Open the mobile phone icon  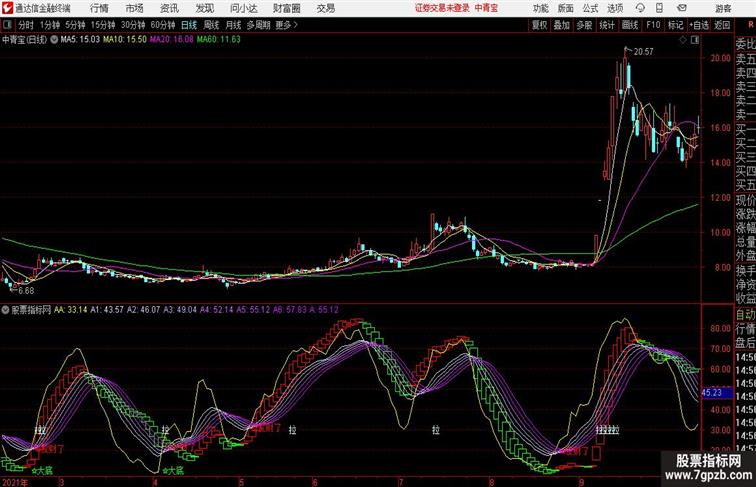click(x=659, y=8)
